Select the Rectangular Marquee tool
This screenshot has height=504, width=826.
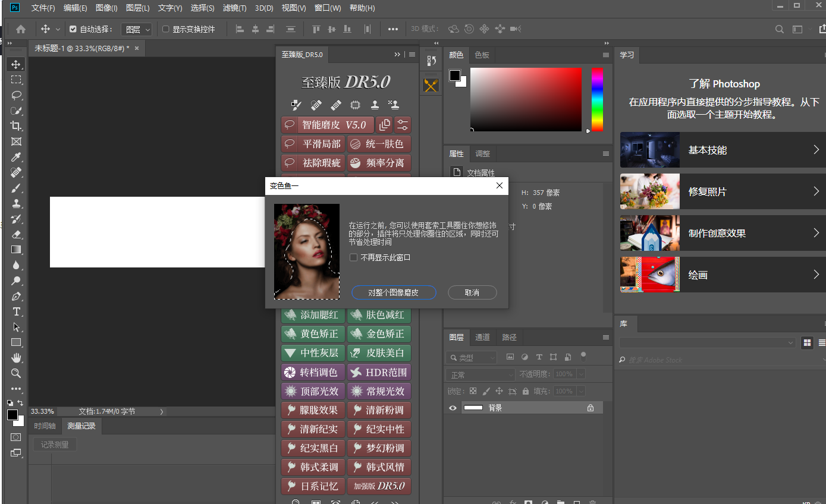click(16, 80)
